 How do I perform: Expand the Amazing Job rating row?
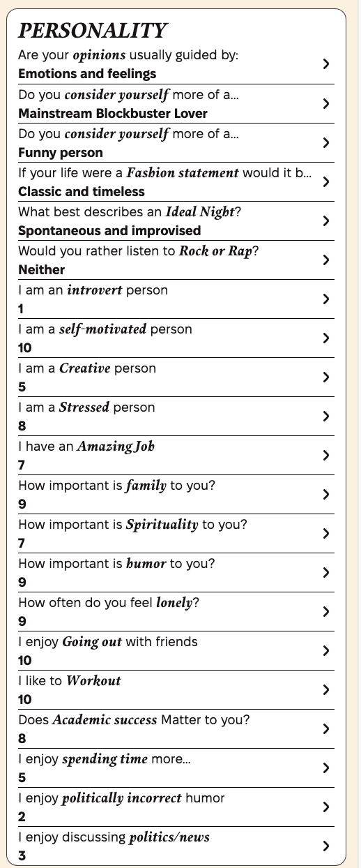[x=176, y=456]
